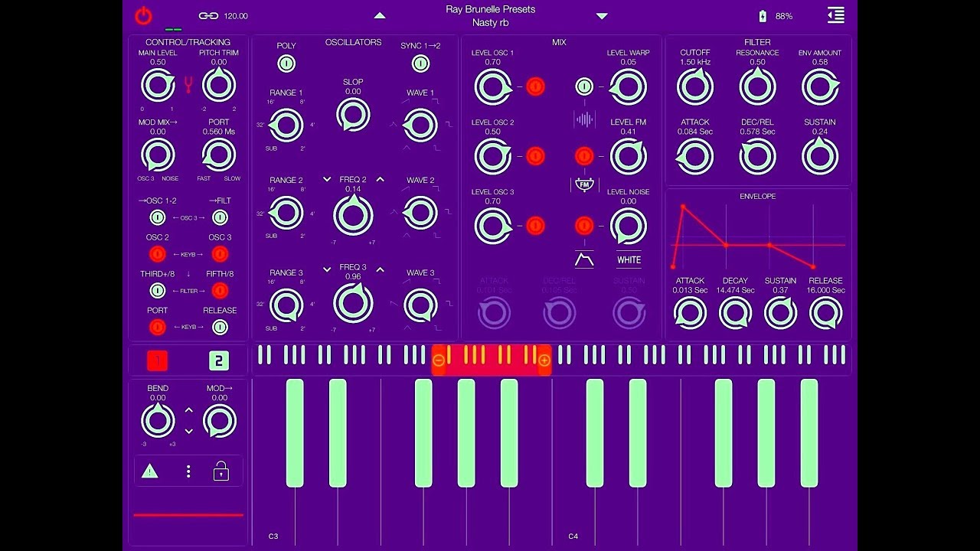Screen dimensions: 980x551
Task: Click the WHITE noise type button
Action: [x=629, y=260]
